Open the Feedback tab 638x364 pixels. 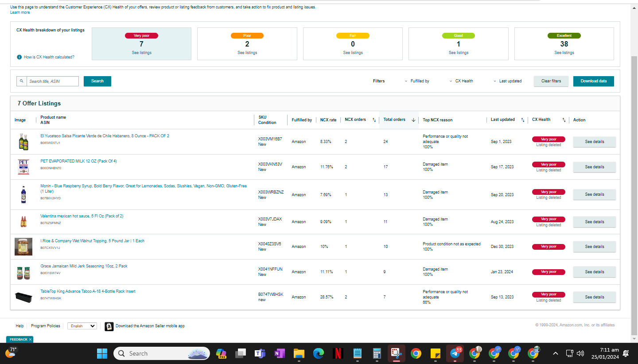[18, 340]
